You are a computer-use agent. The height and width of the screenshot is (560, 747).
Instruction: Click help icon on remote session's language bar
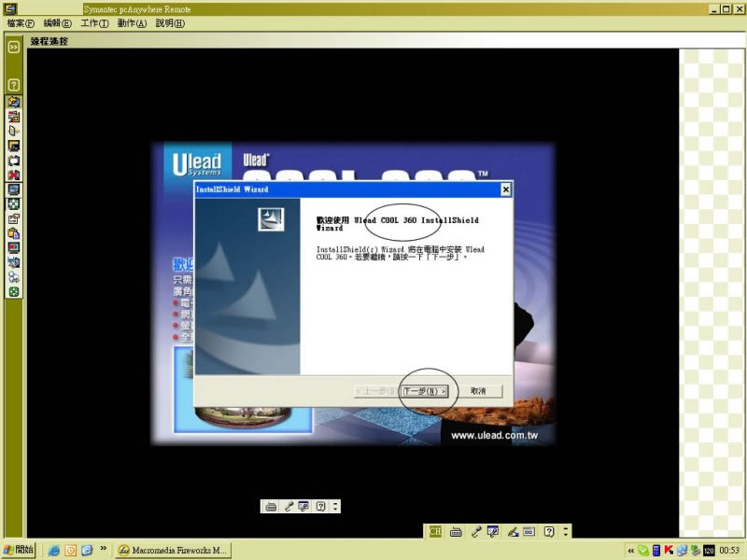320,506
